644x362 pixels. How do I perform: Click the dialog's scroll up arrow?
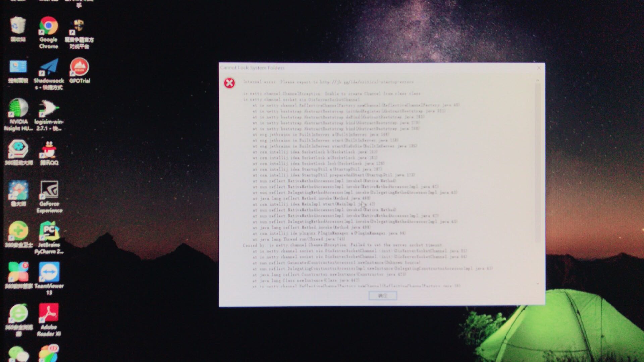pyautogui.click(x=538, y=80)
